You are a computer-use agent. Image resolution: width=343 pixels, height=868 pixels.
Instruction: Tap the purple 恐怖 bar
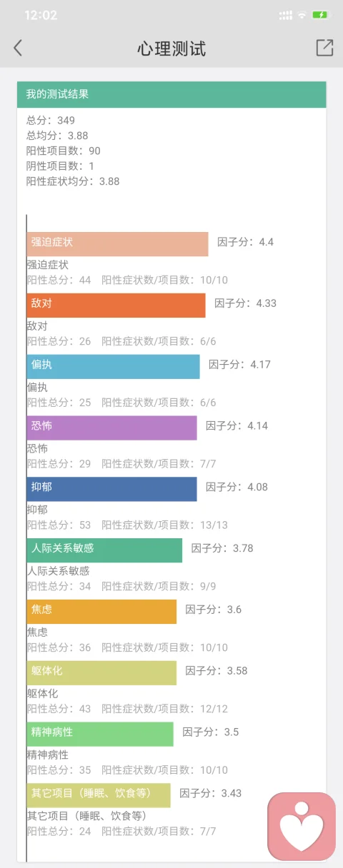point(111,428)
